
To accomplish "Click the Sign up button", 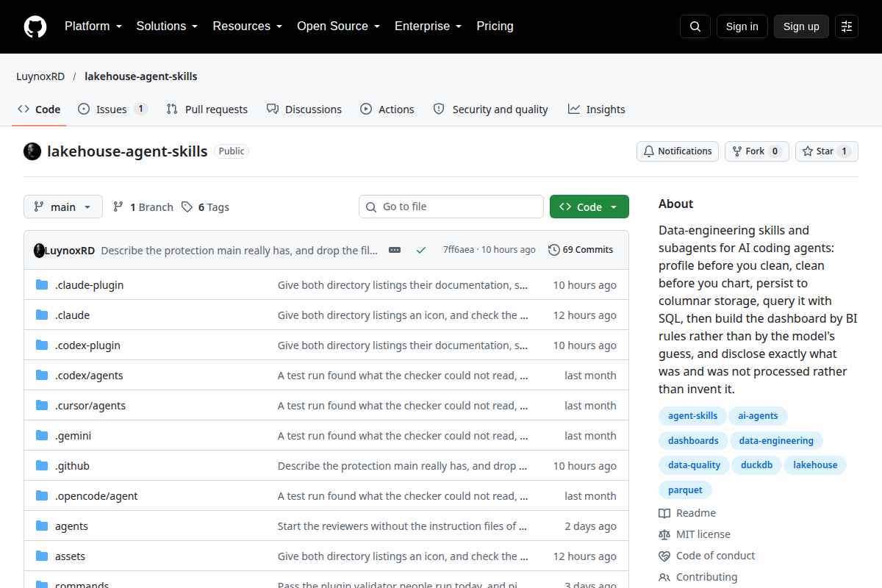I will click(801, 26).
